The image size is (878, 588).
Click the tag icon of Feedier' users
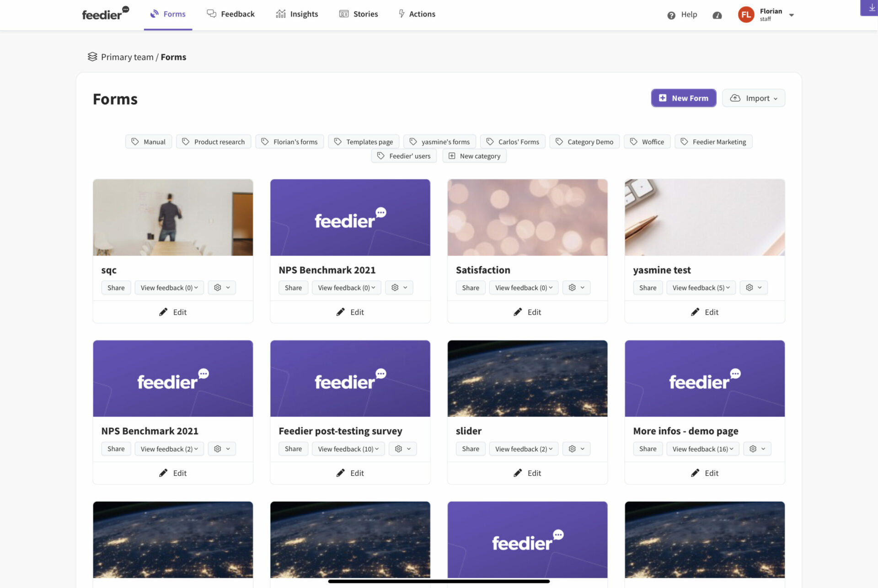[x=380, y=156]
